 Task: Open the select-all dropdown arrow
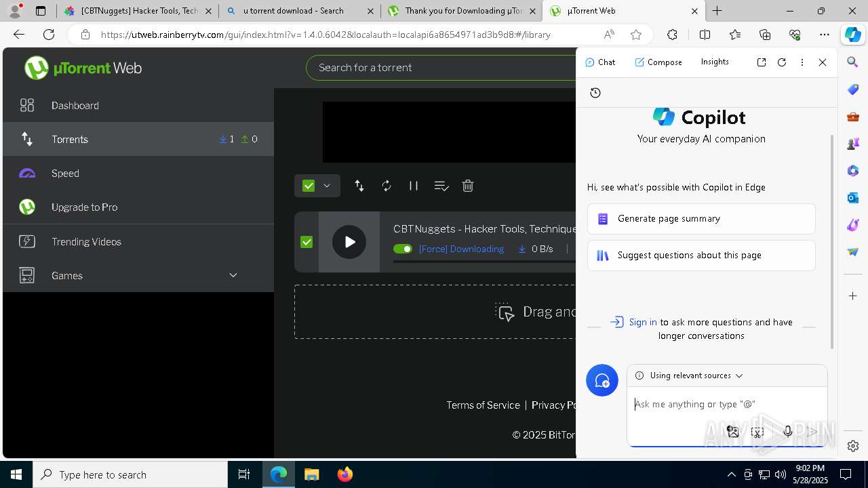(327, 186)
